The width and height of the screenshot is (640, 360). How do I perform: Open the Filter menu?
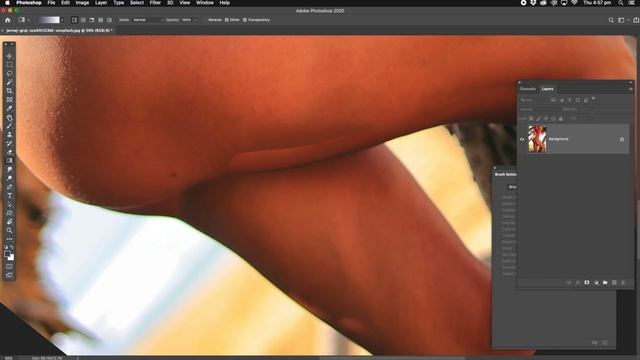[x=155, y=3]
